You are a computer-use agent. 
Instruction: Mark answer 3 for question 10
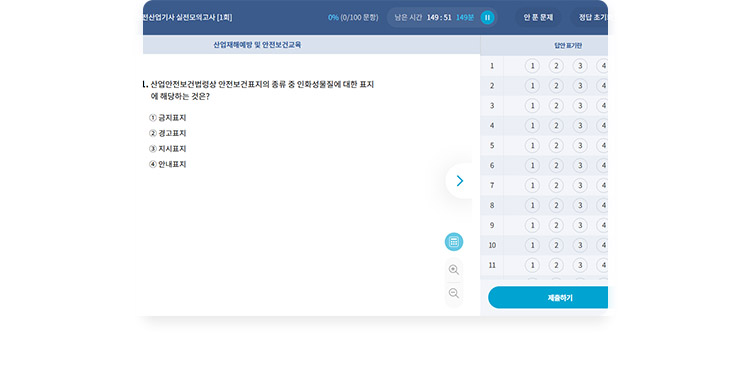[x=580, y=245]
